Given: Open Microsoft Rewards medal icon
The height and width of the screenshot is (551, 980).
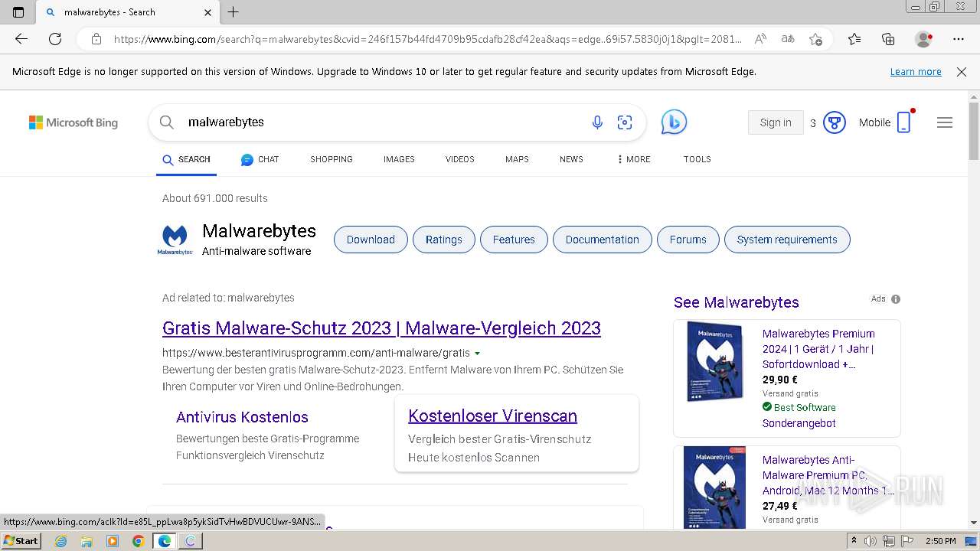Looking at the screenshot, I should [834, 122].
